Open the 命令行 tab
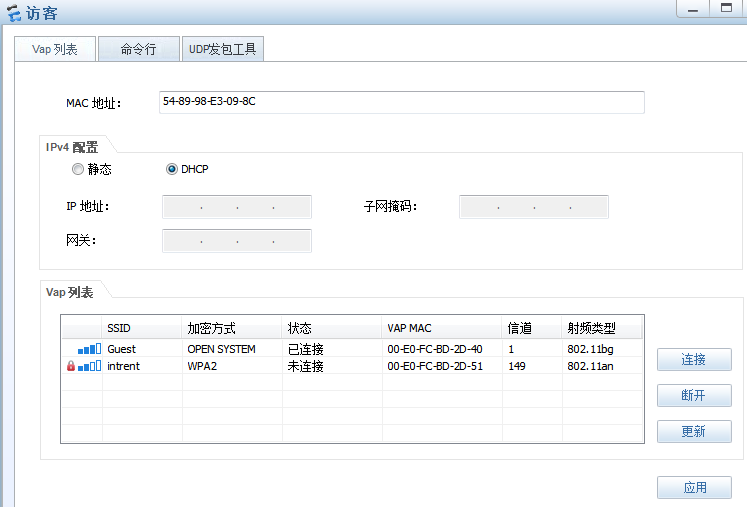This screenshot has height=507, width=747. click(139, 49)
